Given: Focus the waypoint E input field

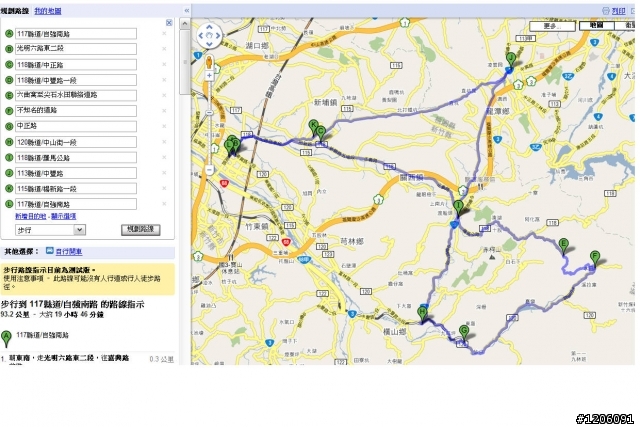Looking at the screenshot, I should tap(76, 96).
